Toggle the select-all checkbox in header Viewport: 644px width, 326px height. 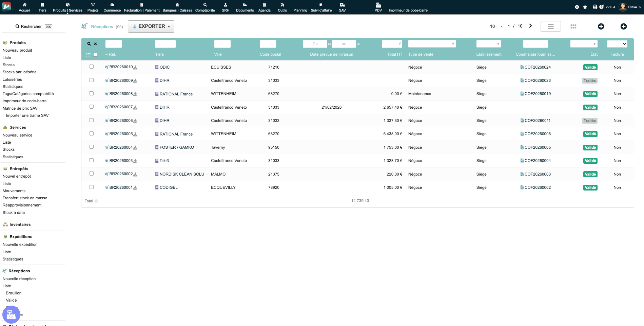point(95,55)
